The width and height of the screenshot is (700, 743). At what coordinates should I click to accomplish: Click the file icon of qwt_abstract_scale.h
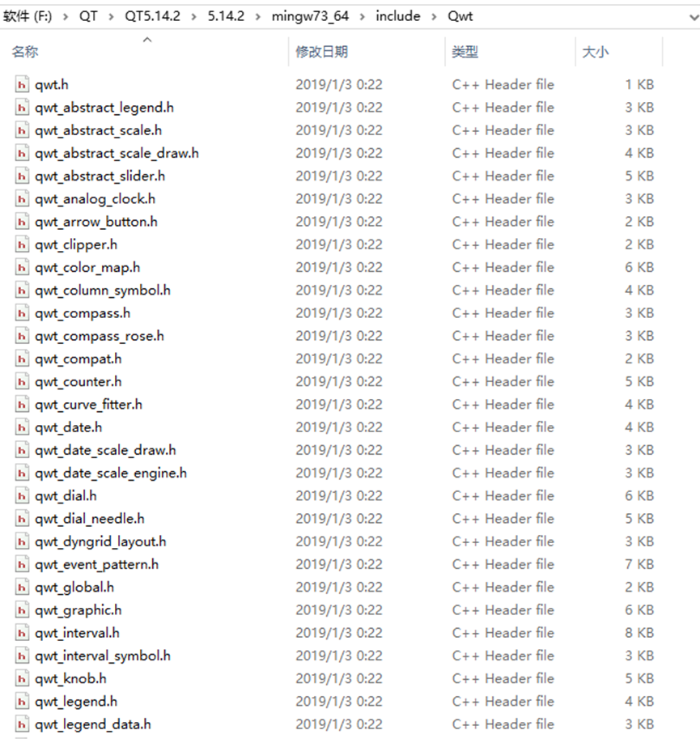click(x=21, y=130)
